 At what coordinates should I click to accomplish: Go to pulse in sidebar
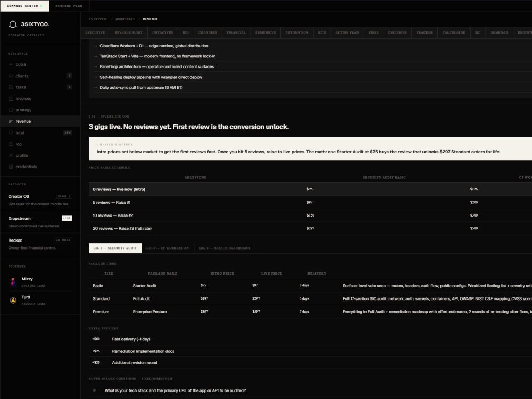click(40, 64)
